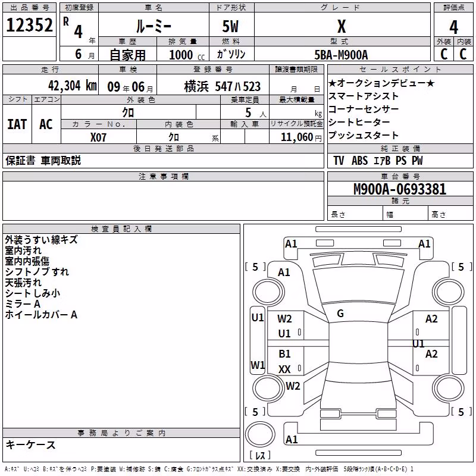Screen dimensions: 476x476
Task: Select 注意事項欄 header
Action: [x=164, y=176]
